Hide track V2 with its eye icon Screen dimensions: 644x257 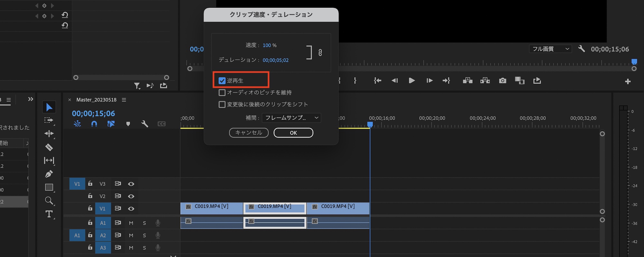tap(131, 196)
